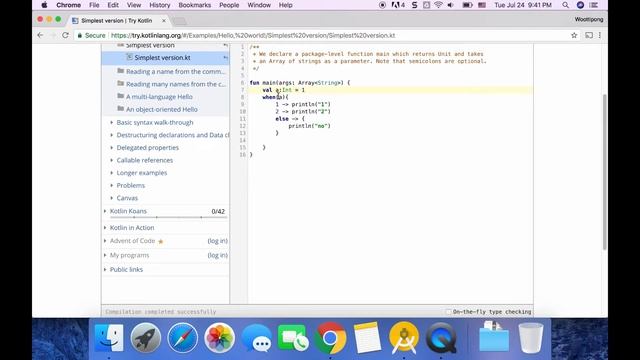Click the println("no") code line
Image resolution: width=640 pixels, height=360 pixels.
(x=309, y=126)
